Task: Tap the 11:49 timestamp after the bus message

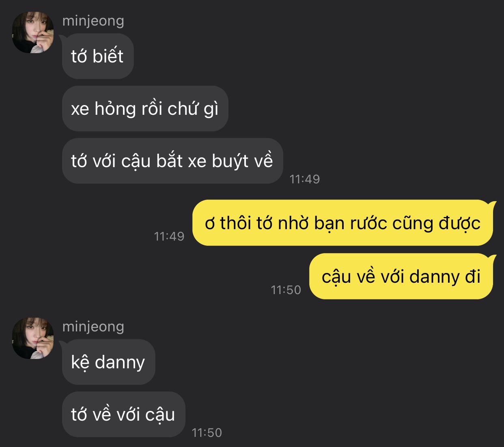Action: [x=305, y=179]
